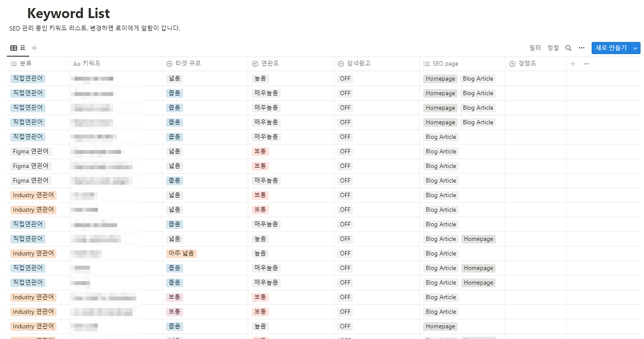Open the 경쟁도 column header
644x339 pixels.
[535, 64]
